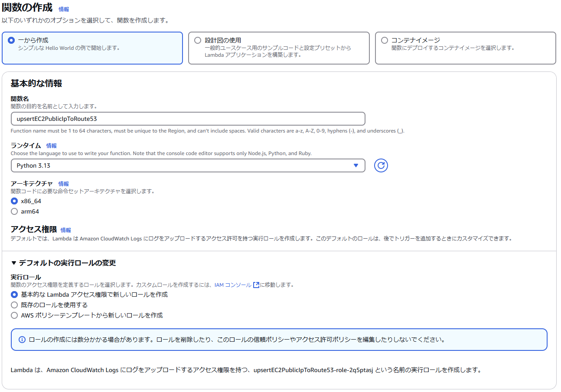Choose the x86_64 architecture
The image size is (561, 392).
[14, 201]
